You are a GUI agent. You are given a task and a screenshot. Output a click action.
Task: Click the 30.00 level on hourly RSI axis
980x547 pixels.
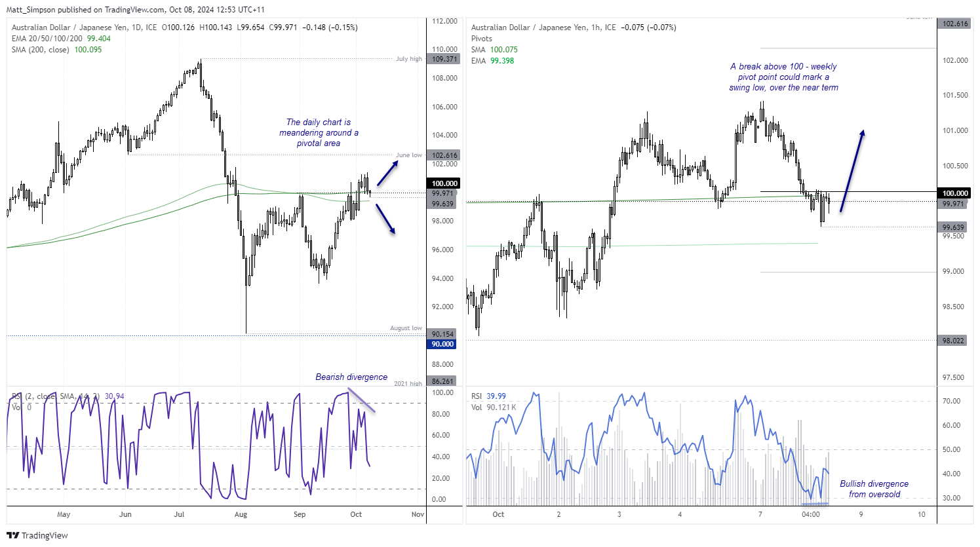tap(951, 498)
